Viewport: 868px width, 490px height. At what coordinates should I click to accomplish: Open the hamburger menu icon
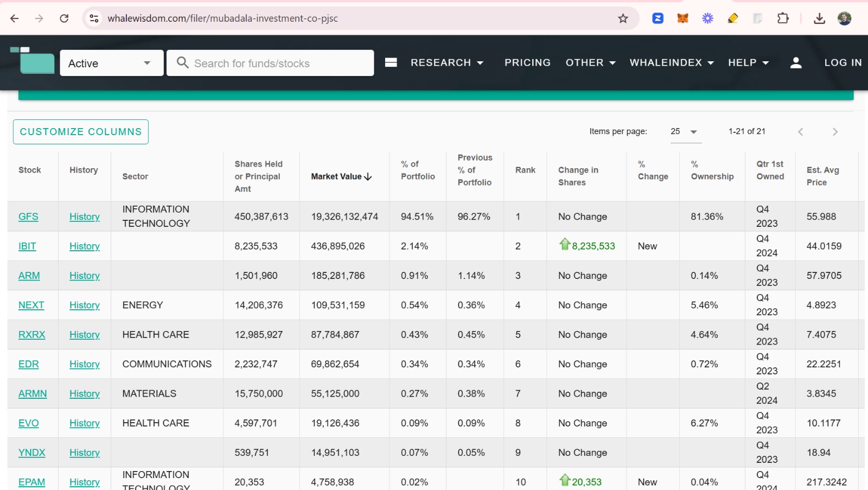[x=391, y=63]
